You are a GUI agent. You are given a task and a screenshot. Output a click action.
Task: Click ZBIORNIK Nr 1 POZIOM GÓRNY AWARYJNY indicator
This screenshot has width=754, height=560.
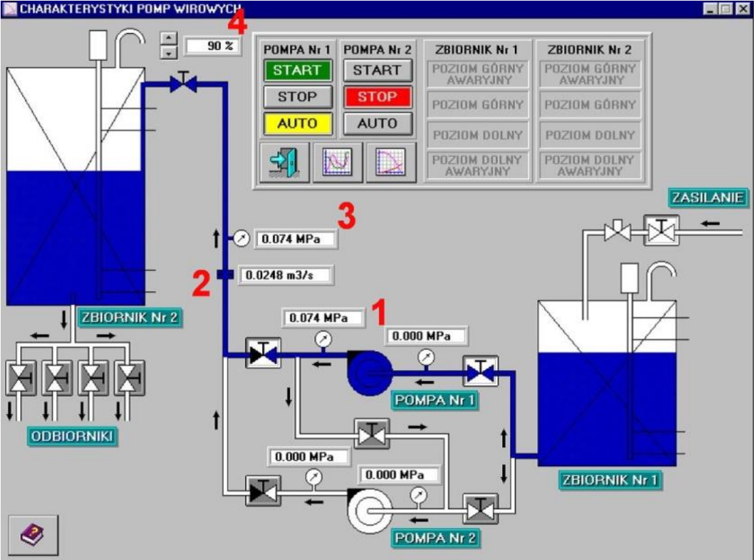pyautogui.click(x=478, y=74)
